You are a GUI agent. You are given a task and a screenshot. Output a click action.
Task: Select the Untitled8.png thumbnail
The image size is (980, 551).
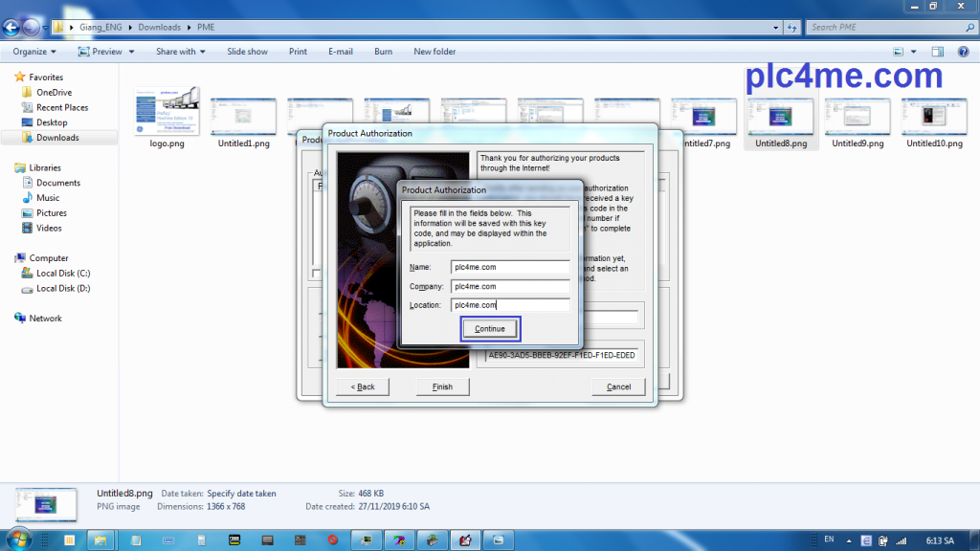pos(781,116)
